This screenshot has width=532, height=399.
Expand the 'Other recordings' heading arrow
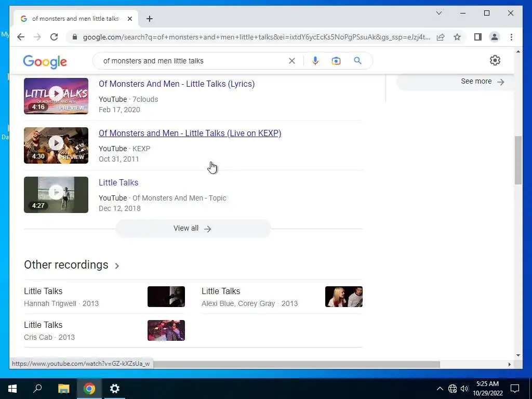[x=117, y=265]
